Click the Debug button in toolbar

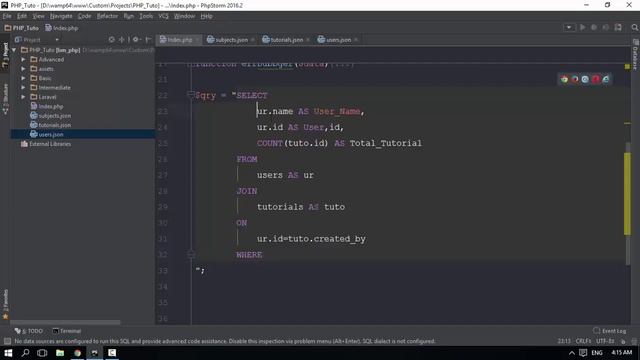594,27
